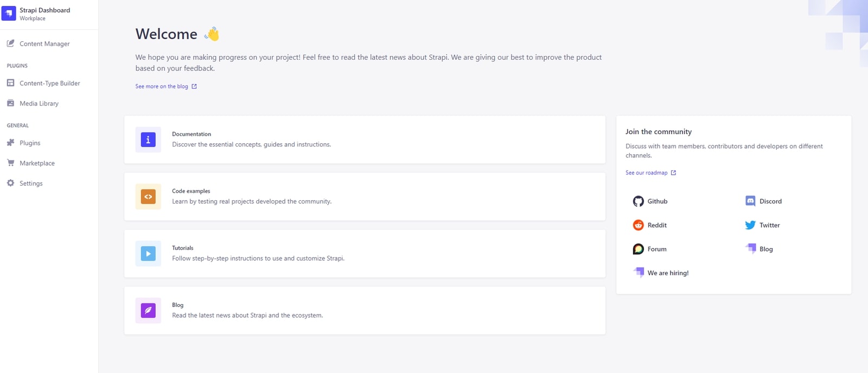Go to Content-Type Builder
868x373 pixels.
point(49,84)
